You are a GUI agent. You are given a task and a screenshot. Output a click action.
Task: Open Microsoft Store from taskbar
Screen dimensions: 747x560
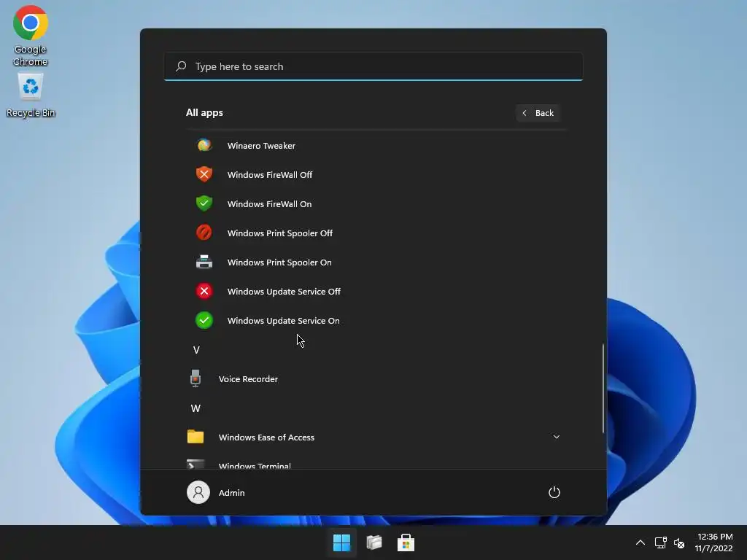[x=406, y=542]
